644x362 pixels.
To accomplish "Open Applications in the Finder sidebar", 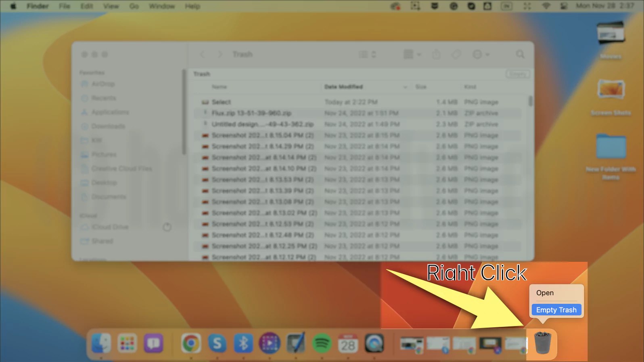I will [105, 112].
